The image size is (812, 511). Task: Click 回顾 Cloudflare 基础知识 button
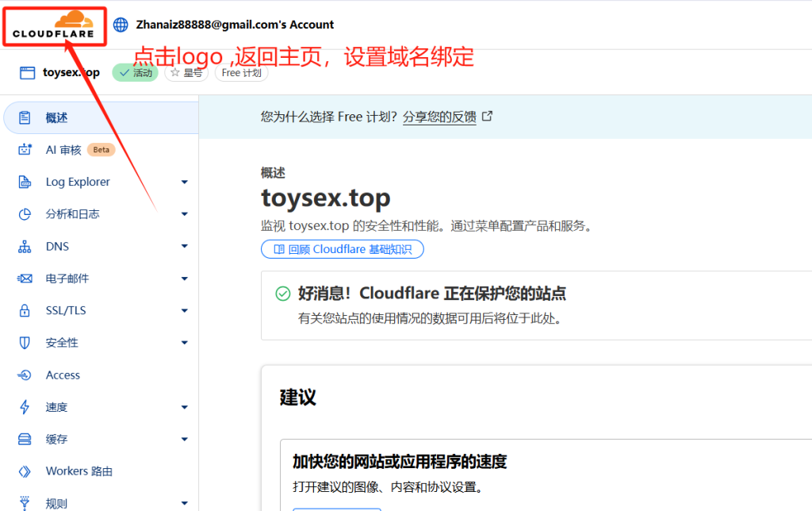(343, 249)
